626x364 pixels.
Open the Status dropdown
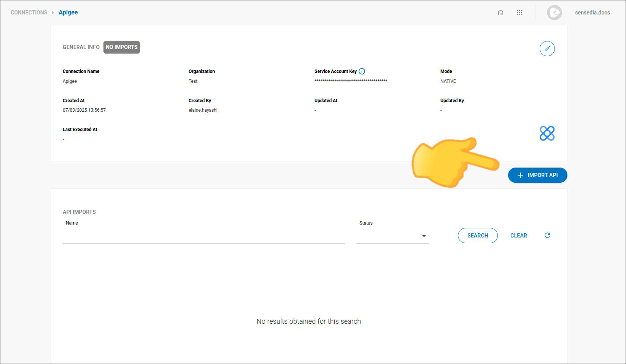[392, 236]
